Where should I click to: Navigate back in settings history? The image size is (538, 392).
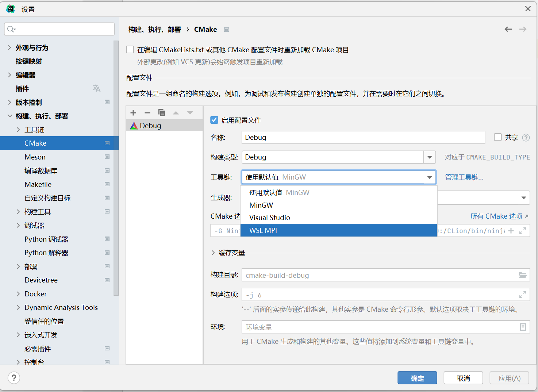(x=508, y=29)
